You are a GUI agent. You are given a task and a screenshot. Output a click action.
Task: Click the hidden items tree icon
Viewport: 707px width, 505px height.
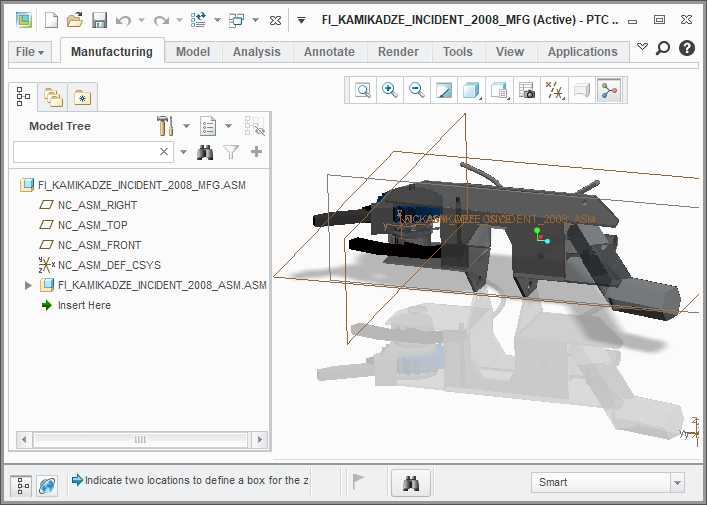click(255, 126)
